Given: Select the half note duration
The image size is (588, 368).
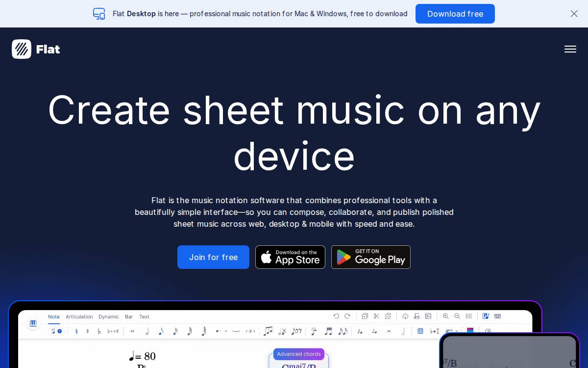Looking at the screenshot, I should (147, 332).
